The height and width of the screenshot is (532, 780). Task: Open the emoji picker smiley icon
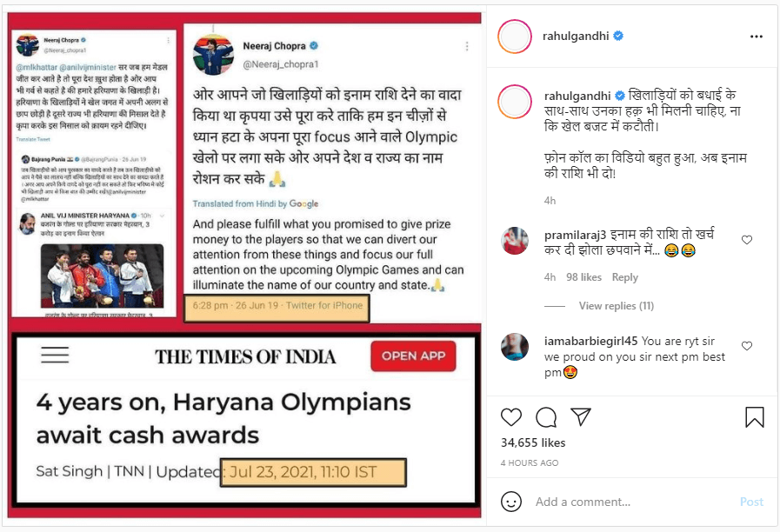tap(511, 502)
